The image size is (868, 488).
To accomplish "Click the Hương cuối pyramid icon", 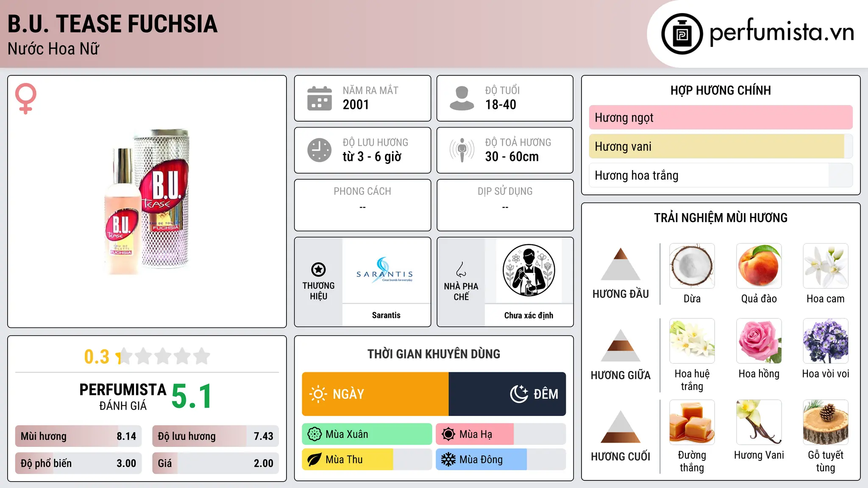I will pyautogui.click(x=620, y=427).
